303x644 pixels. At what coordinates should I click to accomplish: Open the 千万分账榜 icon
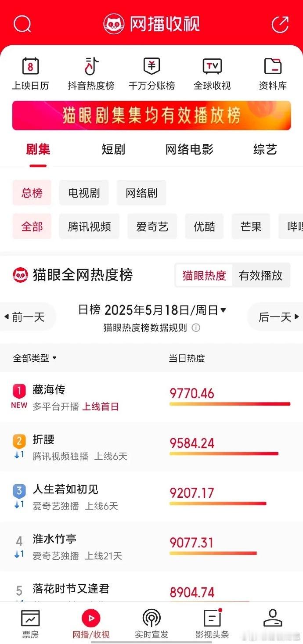tap(151, 66)
